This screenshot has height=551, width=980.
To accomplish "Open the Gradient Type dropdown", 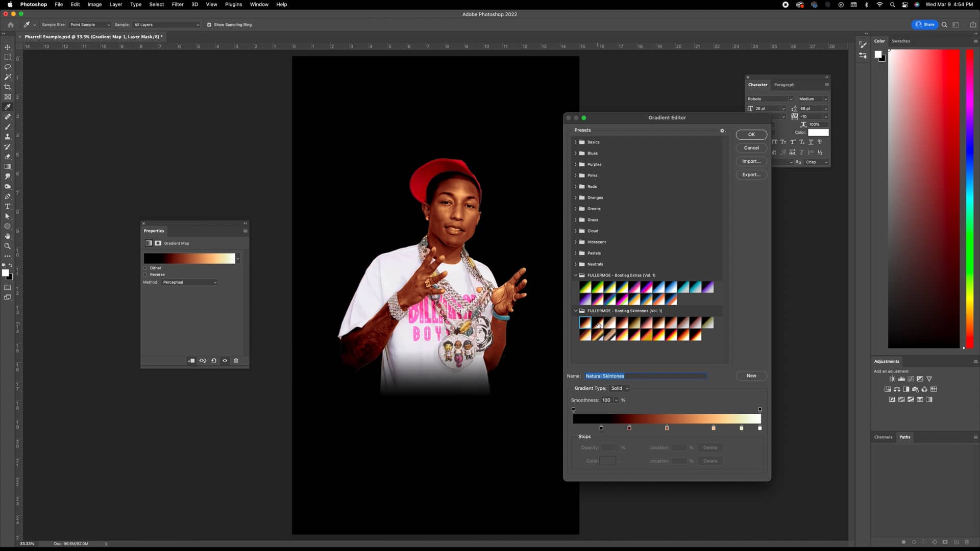I will point(619,388).
